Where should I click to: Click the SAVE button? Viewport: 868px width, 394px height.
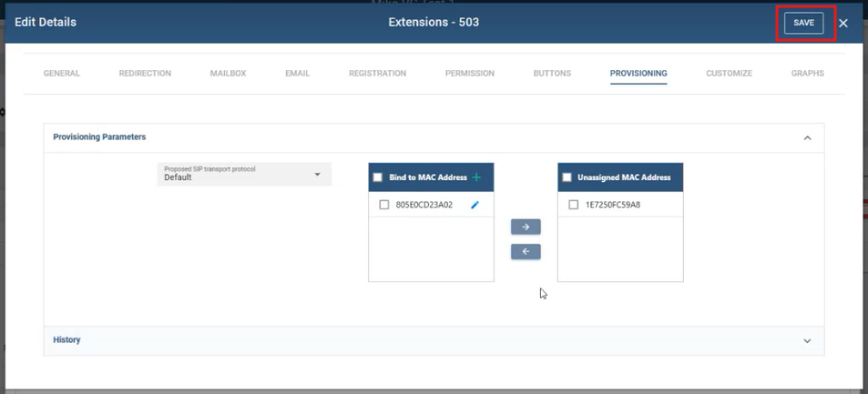[803, 23]
